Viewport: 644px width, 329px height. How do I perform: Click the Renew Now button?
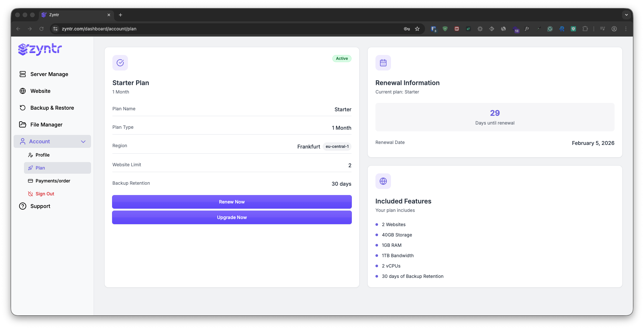(x=232, y=202)
